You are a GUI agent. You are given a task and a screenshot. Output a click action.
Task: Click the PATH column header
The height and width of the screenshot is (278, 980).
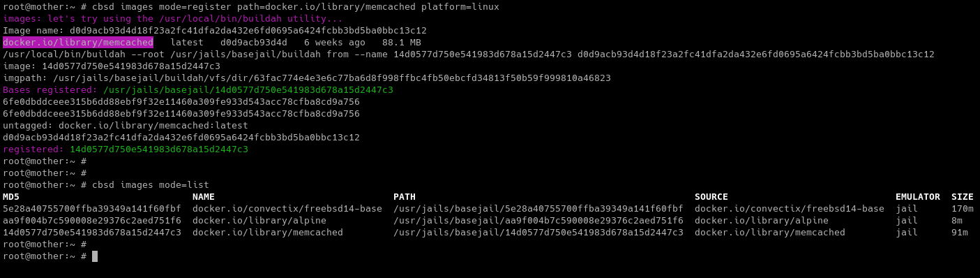(x=405, y=197)
